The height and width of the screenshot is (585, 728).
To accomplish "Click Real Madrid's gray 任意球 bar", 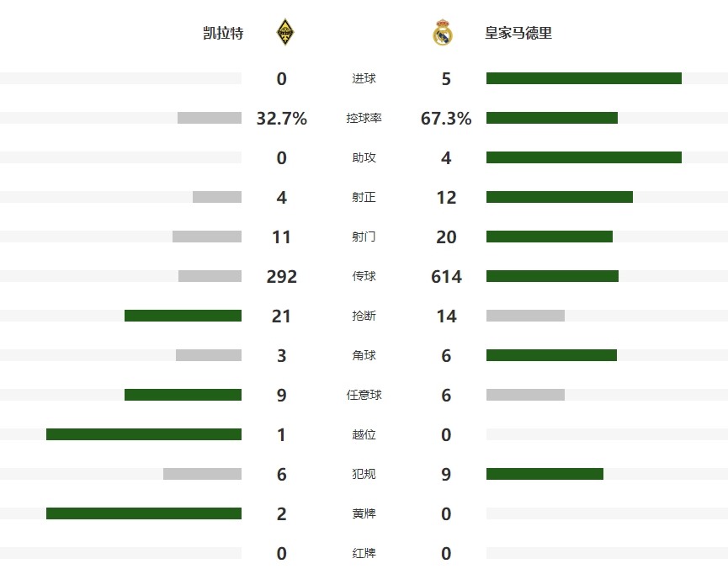I will [x=525, y=396].
